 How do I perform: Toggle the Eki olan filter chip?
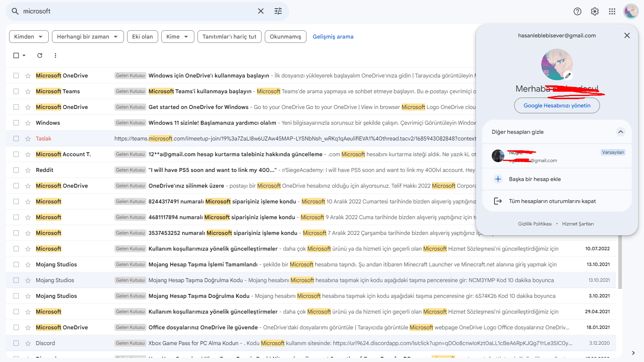click(x=142, y=37)
